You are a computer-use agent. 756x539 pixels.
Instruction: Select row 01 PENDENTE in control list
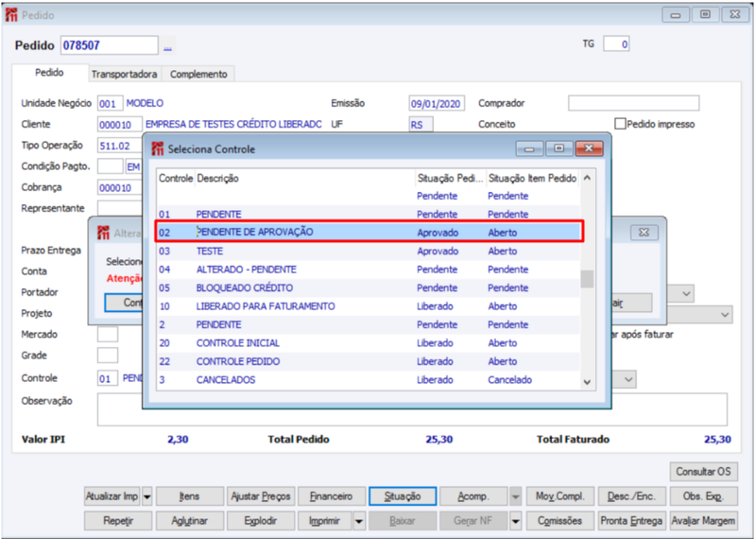[369, 215]
